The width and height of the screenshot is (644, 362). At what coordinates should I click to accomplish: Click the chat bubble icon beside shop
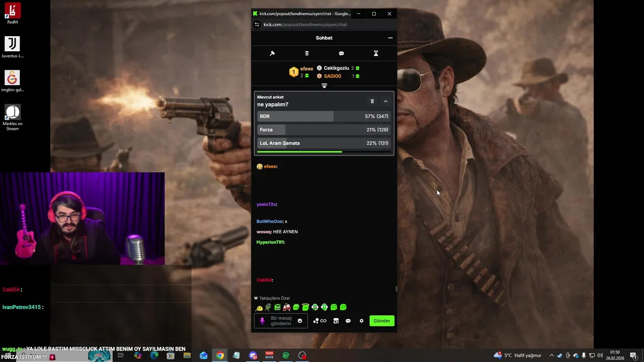click(x=348, y=321)
